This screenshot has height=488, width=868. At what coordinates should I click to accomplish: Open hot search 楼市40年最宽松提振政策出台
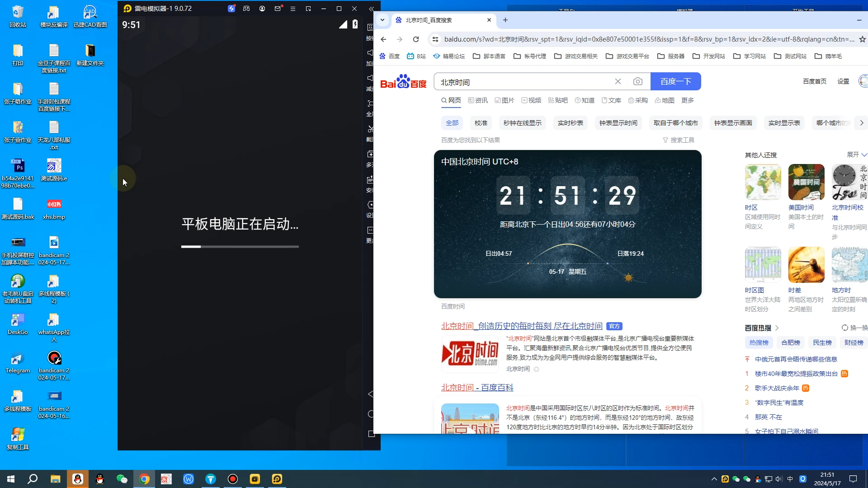point(796,374)
